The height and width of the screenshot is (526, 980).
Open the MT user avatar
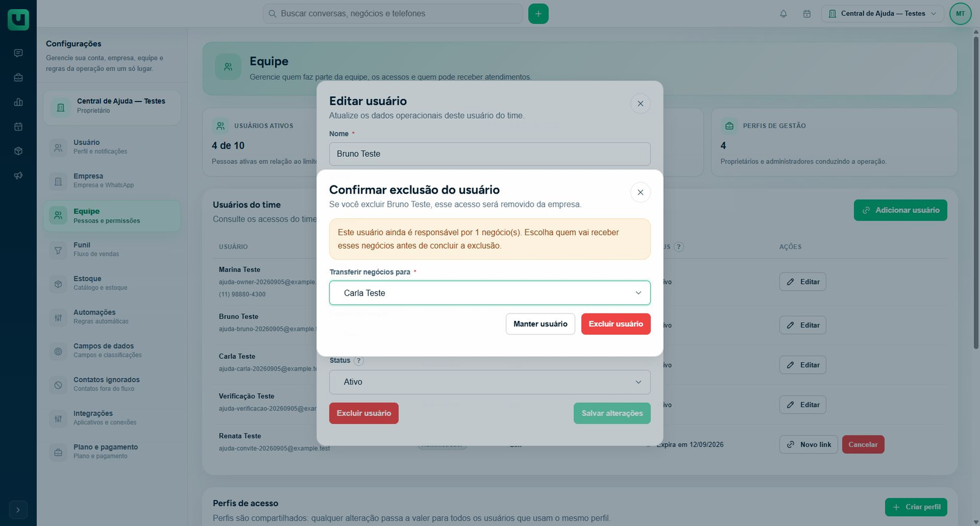click(x=960, y=13)
